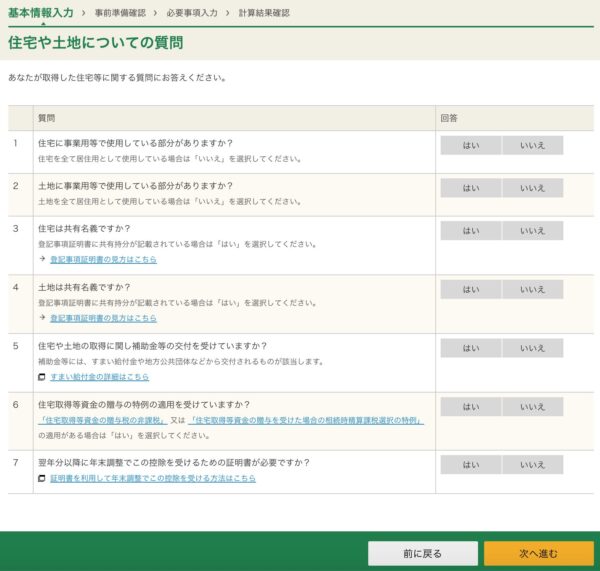Pick いいえ for question 4 土地は共有名義ですか
This screenshot has height=571, width=600.
click(532, 289)
